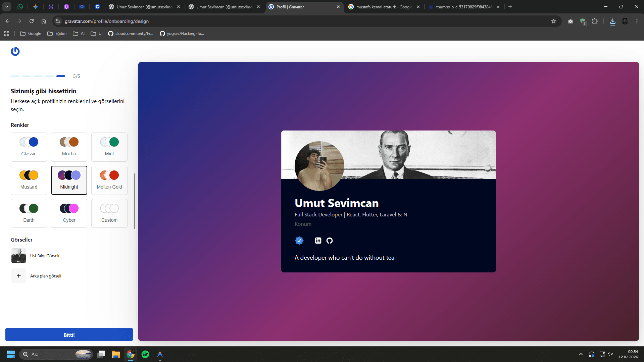The width and height of the screenshot is (644, 362).
Task: Open Chrome three-dot menu
Action: pos(637,21)
